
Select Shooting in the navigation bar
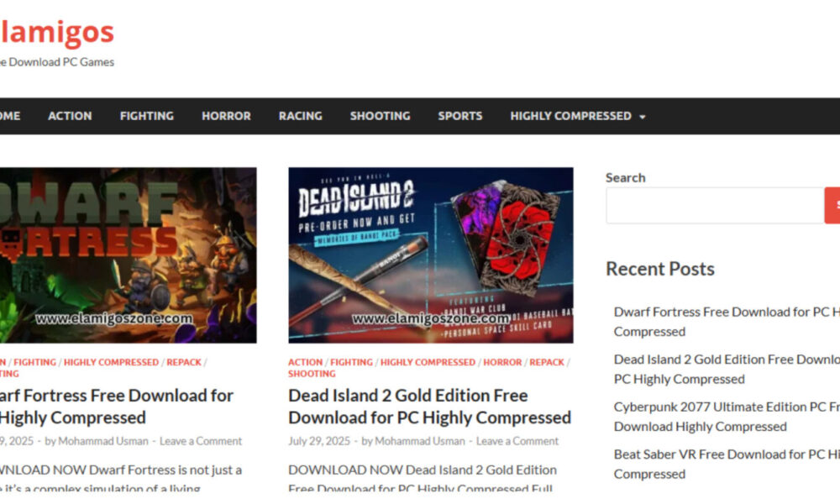380,116
